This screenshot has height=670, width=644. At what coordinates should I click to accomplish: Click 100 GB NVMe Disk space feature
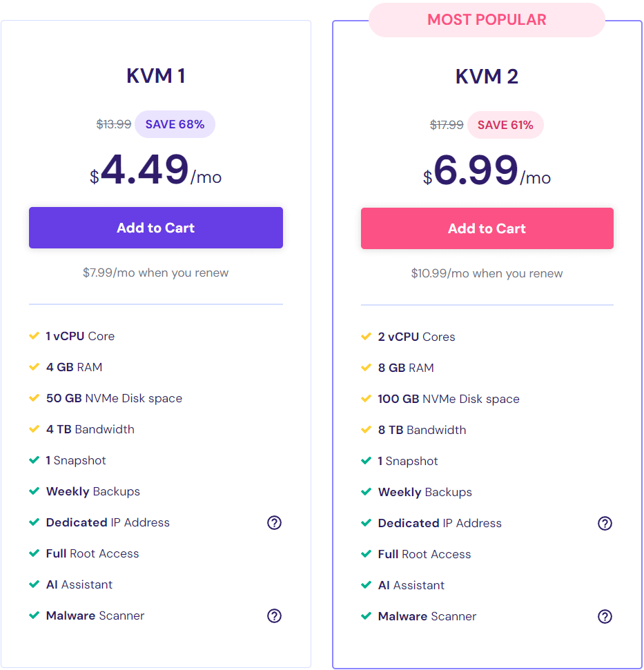pyautogui.click(x=449, y=399)
